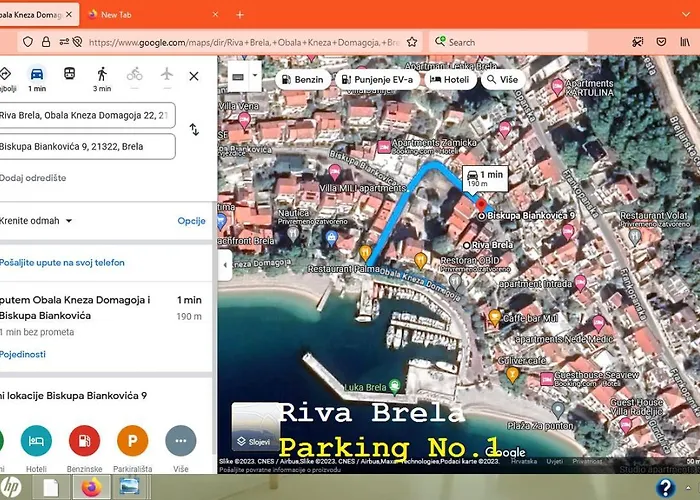Open Luka Brela ferry marker
This screenshot has height=500, width=700.
pyautogui.click(x=394, y=385)
